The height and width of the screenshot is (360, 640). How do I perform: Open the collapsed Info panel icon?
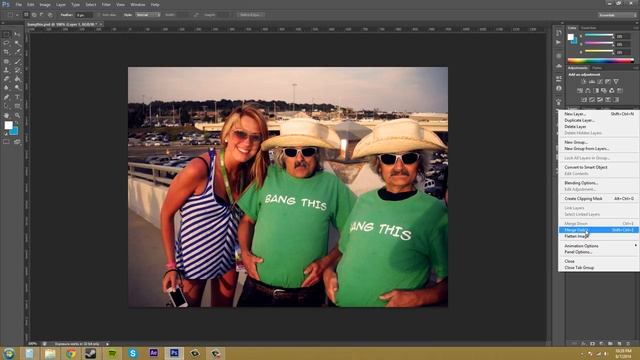[559, 88]
